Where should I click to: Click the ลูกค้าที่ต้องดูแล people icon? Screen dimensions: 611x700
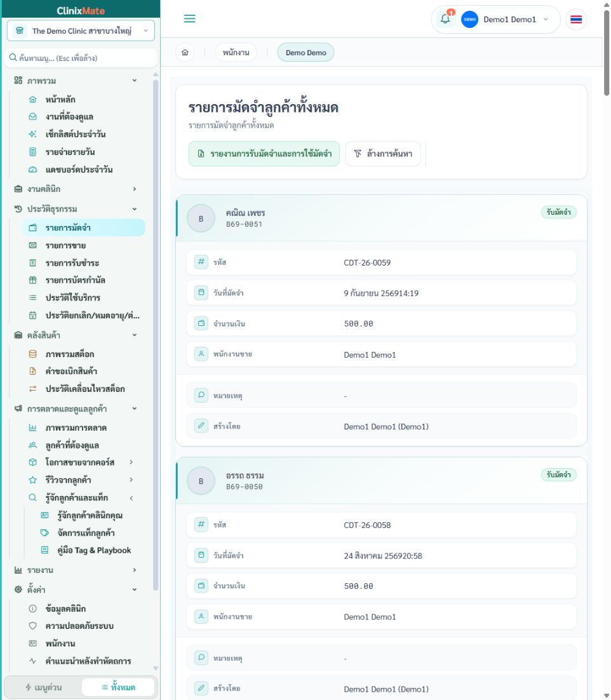(x=32, y=445)
